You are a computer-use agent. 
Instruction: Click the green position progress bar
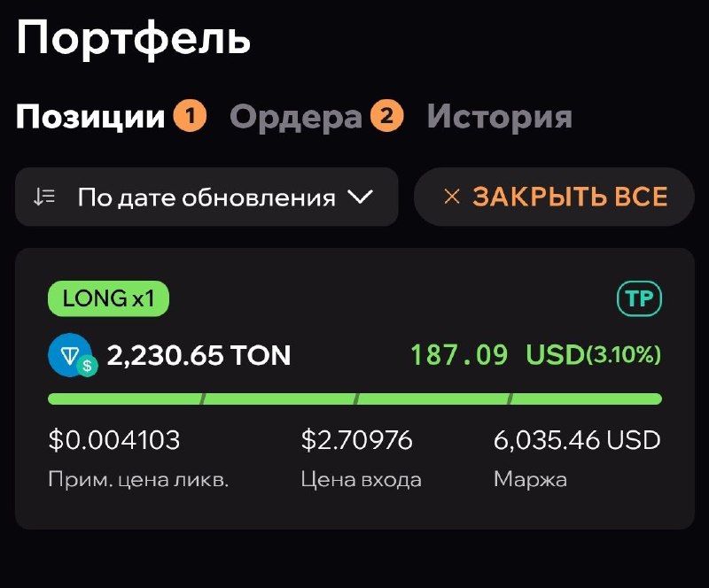tap(354, 399)
